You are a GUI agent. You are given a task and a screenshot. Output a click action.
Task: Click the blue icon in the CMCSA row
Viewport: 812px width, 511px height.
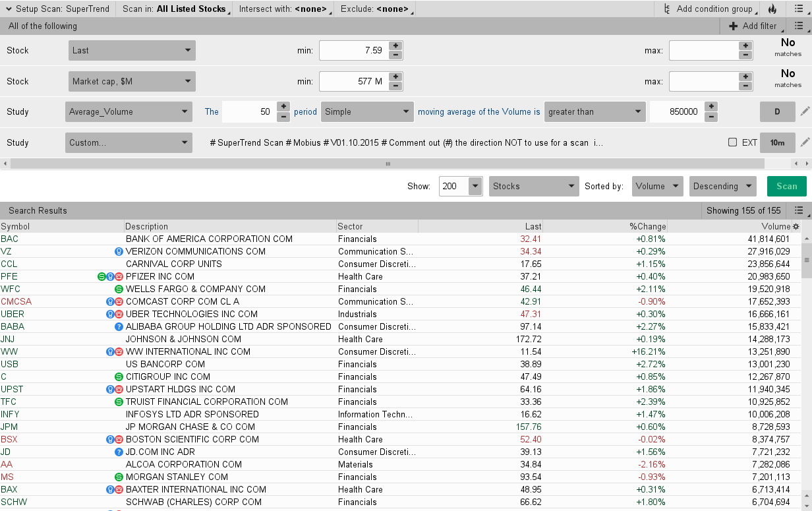pos(111,301)
